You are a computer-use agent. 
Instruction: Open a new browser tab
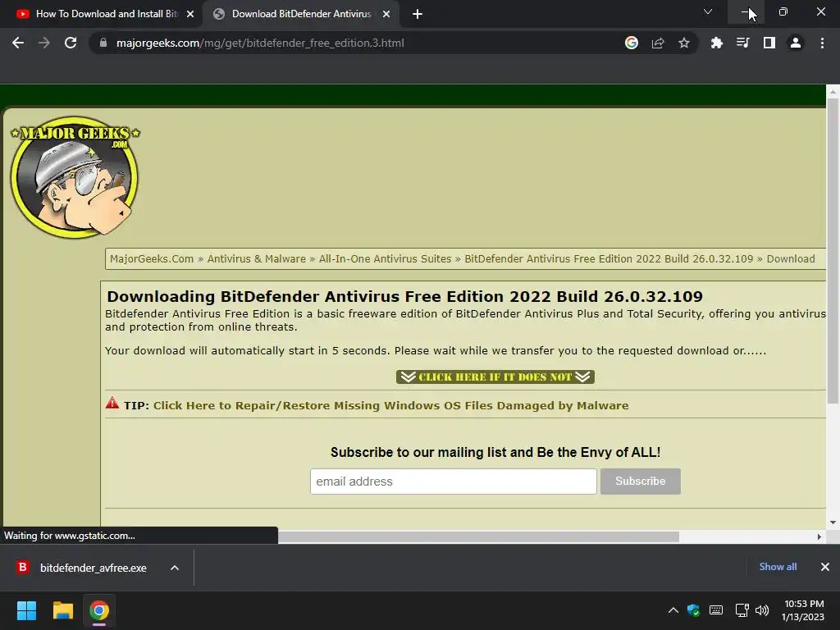click(x=418, y=14)
